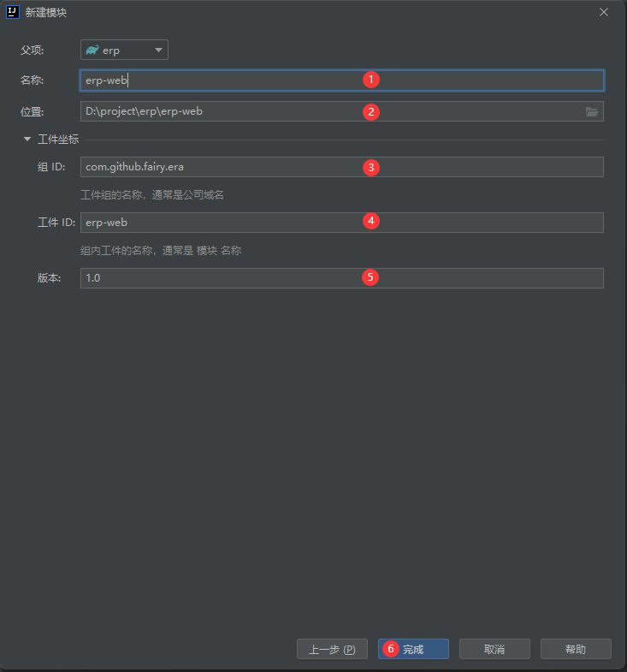Collapse the 工件坐标 section
Image resolution: width=627 pixels, height=672 pixels.
(27, 140)
